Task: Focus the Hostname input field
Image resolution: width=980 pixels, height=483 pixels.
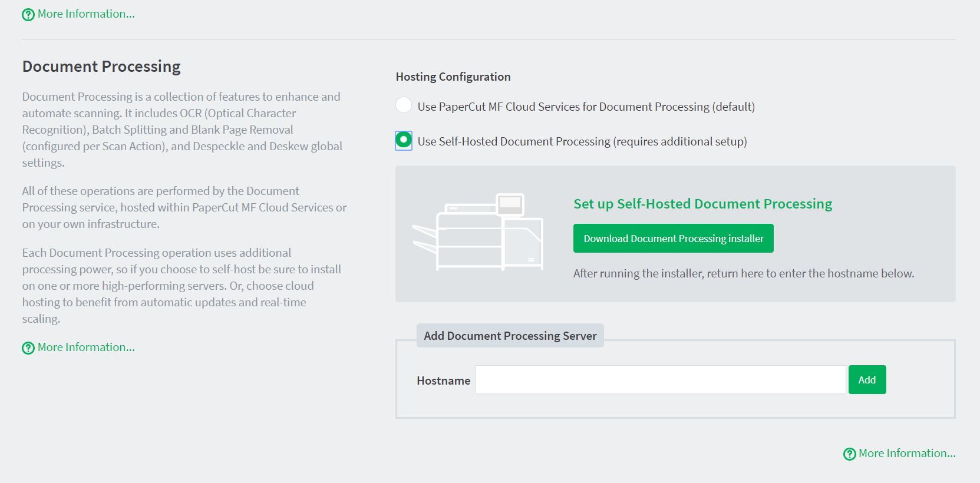Action: (661, 380)
